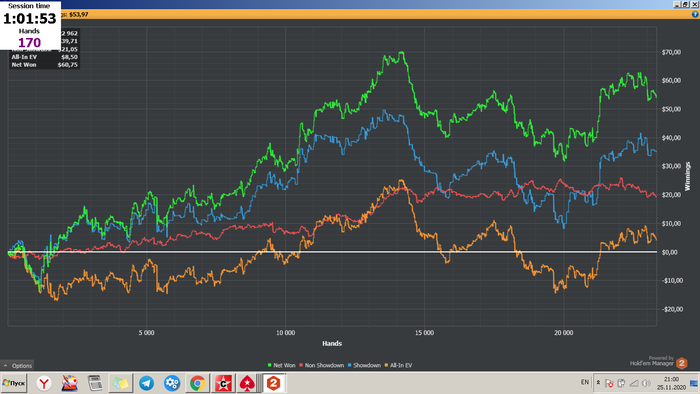Open Telegram from the taskbar
The image size is (700, 394).
[x=146, y=383]
